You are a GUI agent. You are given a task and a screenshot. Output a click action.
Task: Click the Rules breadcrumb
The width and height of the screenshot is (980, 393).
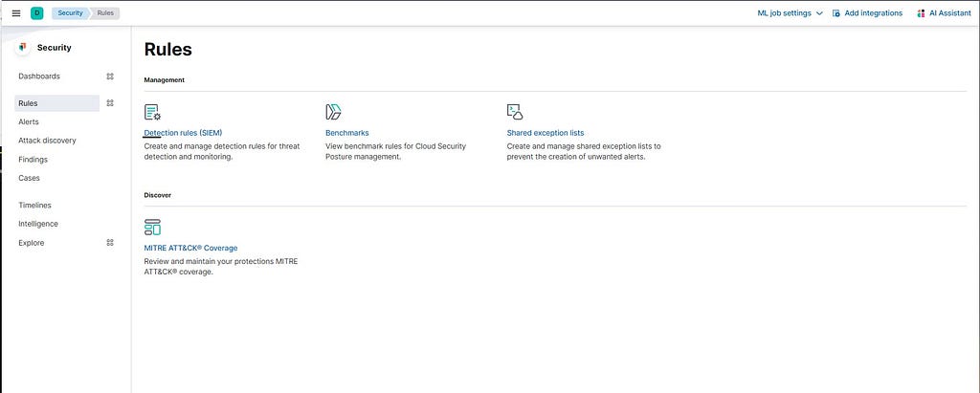tap(105, 13)
